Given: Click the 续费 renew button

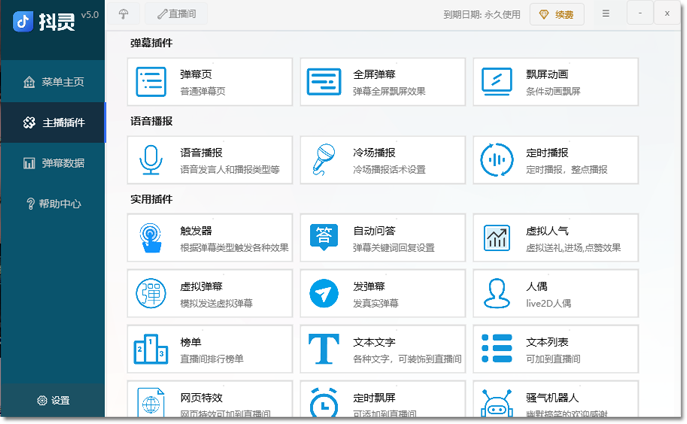Looking at the screenshot, I should click(557, 15).
